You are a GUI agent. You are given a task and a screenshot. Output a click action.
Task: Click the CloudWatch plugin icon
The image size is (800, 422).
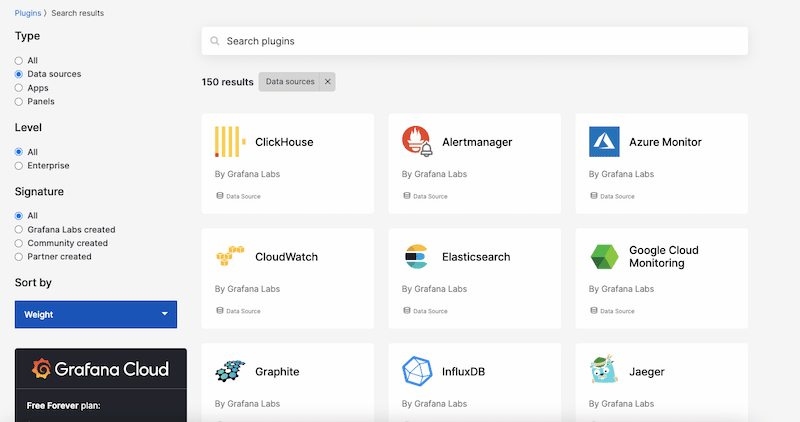tap(230, 257)
